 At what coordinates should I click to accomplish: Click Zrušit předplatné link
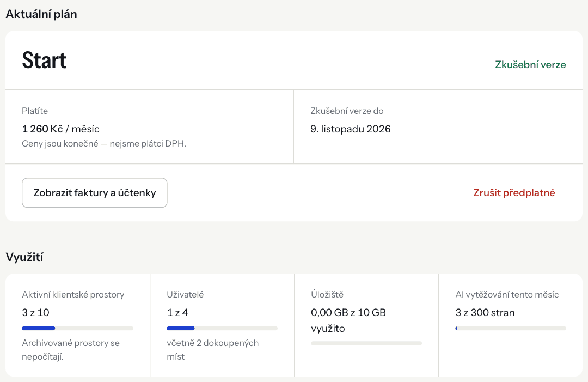[x=514, y=192]
